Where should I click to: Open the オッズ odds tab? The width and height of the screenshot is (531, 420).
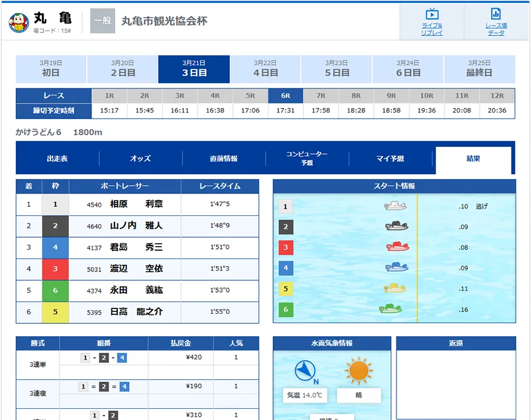pyautogui.click(x=140, y=159)
